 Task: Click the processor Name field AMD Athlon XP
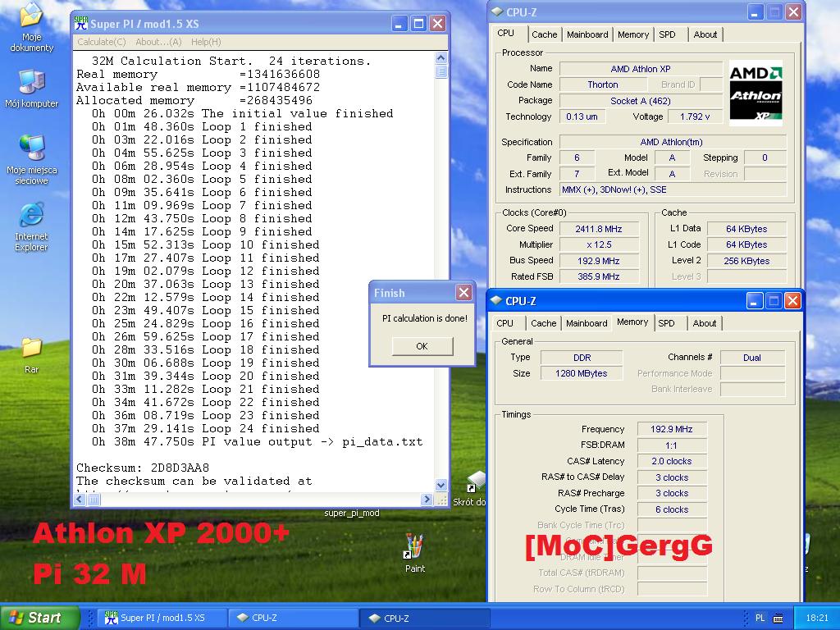[641, 69]
